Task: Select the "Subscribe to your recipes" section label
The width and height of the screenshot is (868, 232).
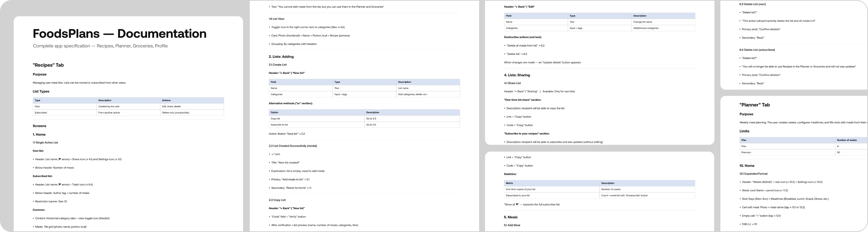Action: click(x=527, y=134)
